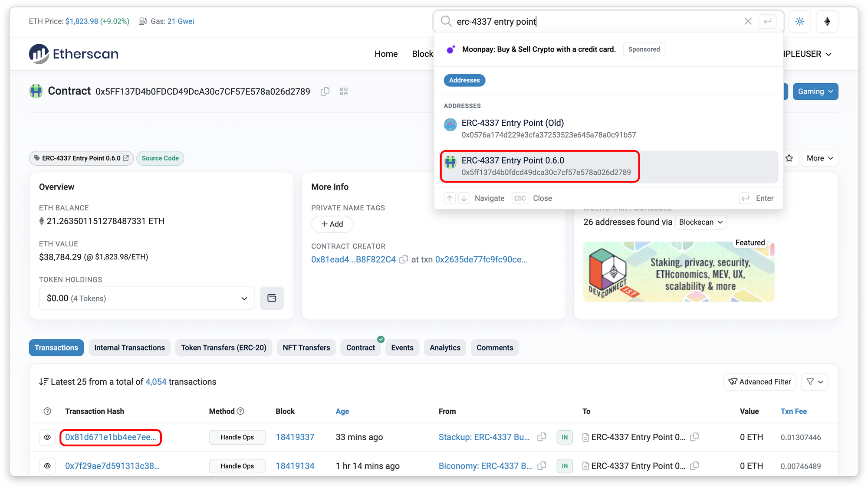Click the Add private name tag button

tap(332, 224)
